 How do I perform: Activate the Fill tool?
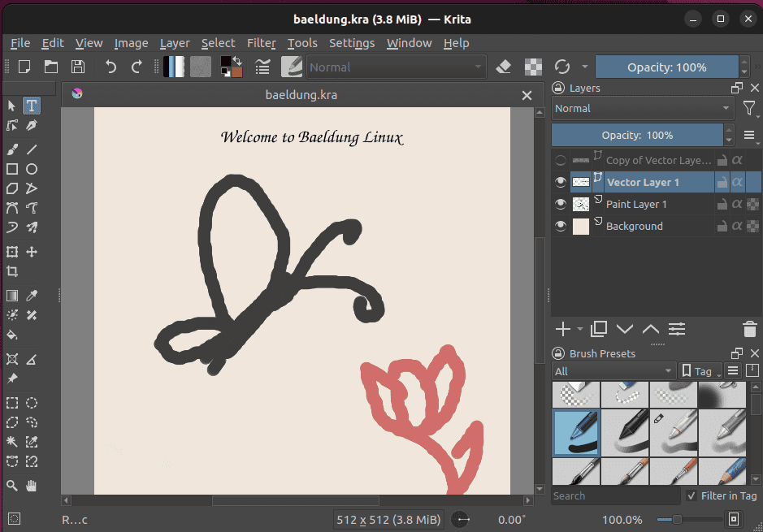point(11,335)
